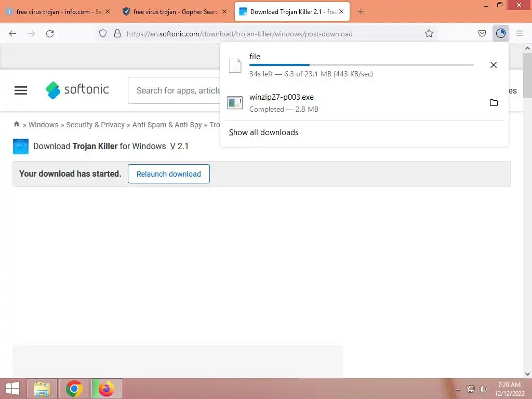This screenshot has height=399, width=532.
Task: Focus the 'Search for apps, articles' field
Action: click(174, 90)
